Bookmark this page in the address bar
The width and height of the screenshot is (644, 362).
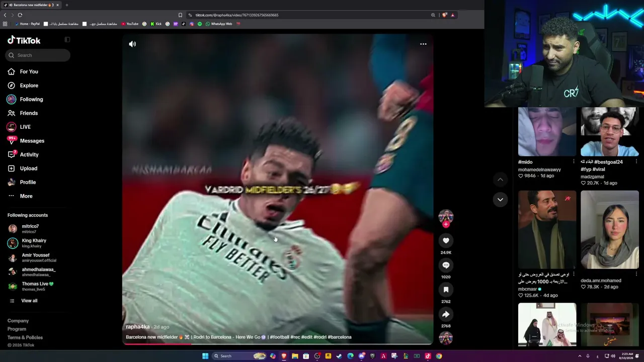pos(180,15)
